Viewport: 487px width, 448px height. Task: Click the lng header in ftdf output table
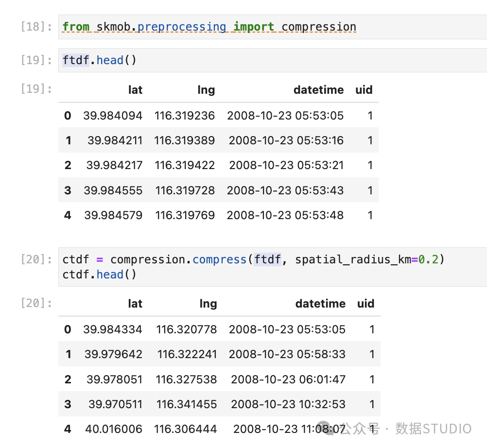point(206,90)
